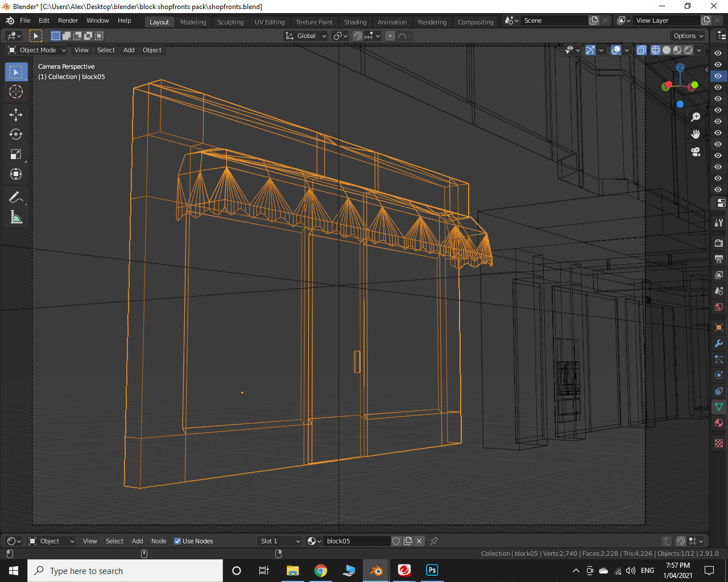Screen dimensions: 728x582
Task: Click the Scene name field
Action: coord(555,20)
